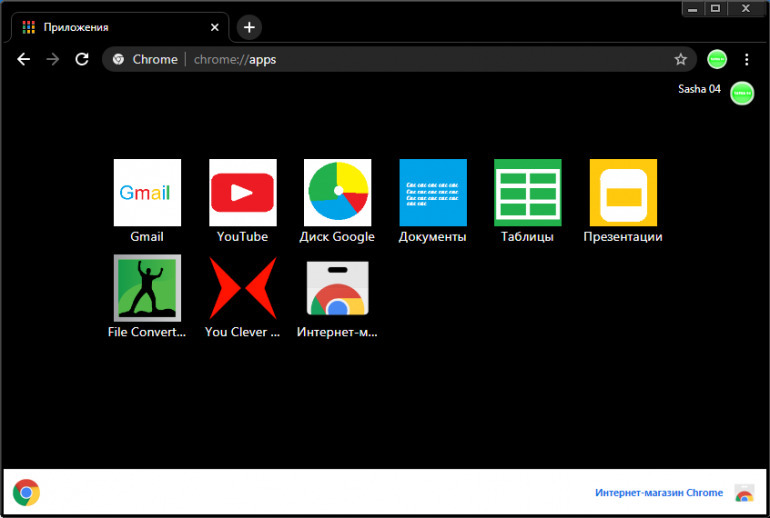The image size is (770, 518).
Task: Click the Sasha 04 account name
Action: [x=699, y=89]
